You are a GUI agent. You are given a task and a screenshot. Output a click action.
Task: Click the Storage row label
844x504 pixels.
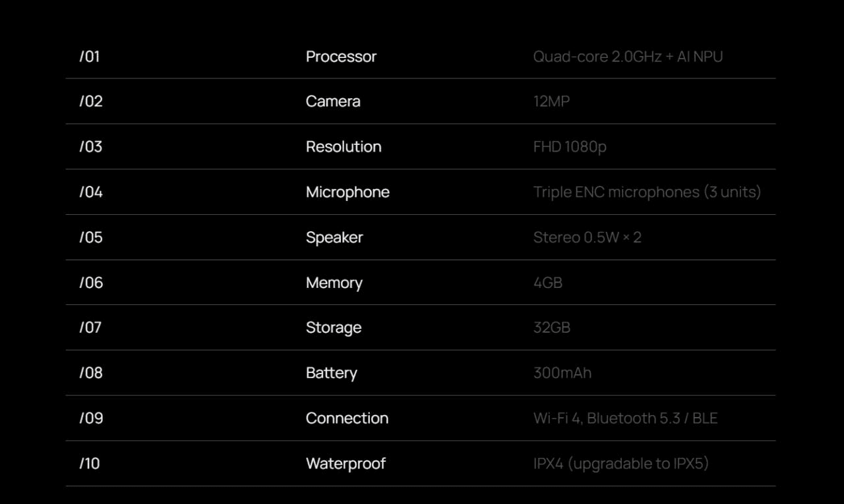coord(334,327)
